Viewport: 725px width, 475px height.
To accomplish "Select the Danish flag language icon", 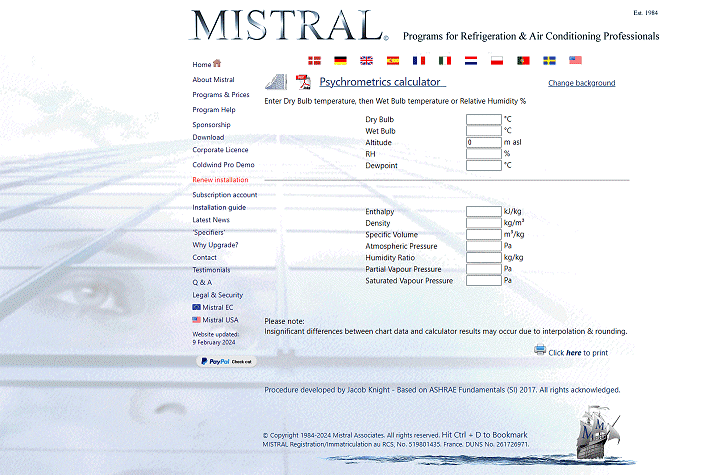I will tap(315, 60).
